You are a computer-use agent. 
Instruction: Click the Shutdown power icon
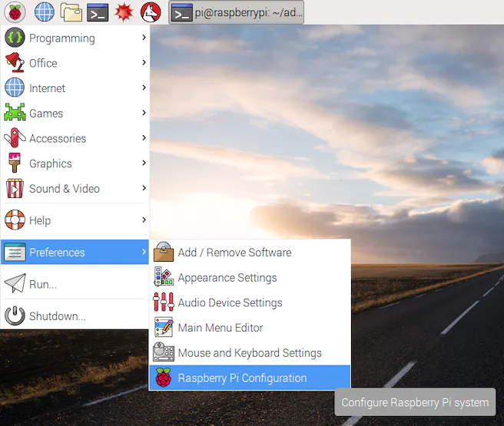15,315
